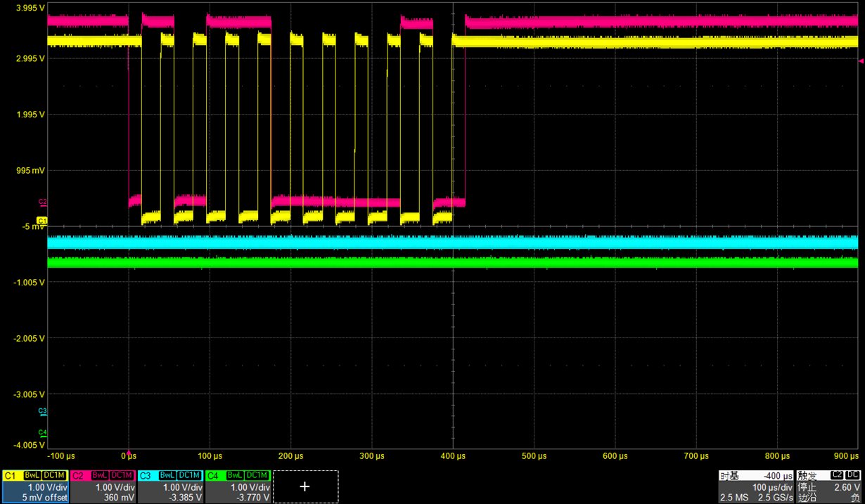The image size is (865, 504).
Task: Click the -400 µs delay value
Action: (778, 476)
